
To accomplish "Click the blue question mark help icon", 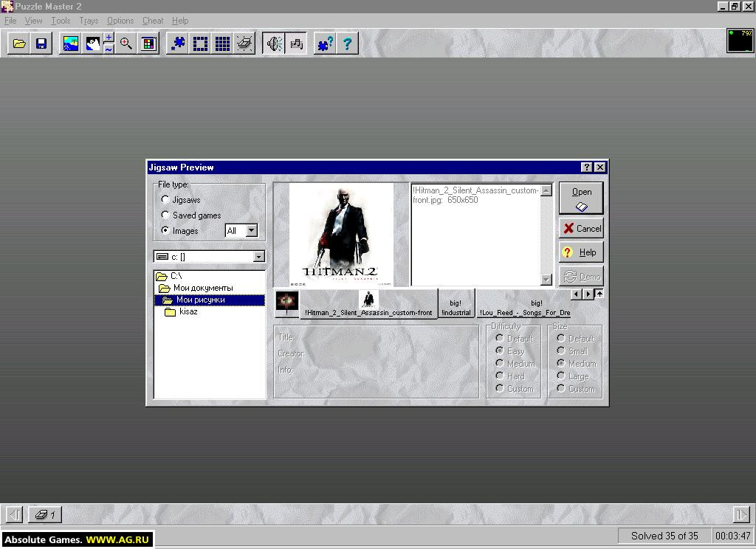I will tap(347, 44).
